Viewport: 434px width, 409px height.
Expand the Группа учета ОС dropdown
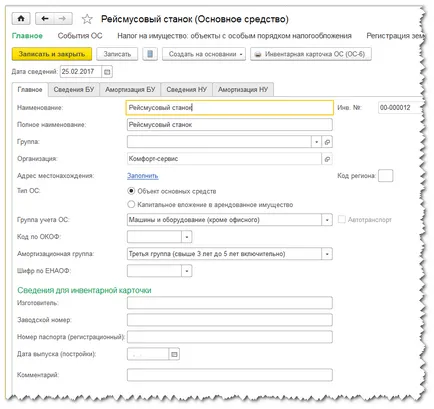click(327, 220)
